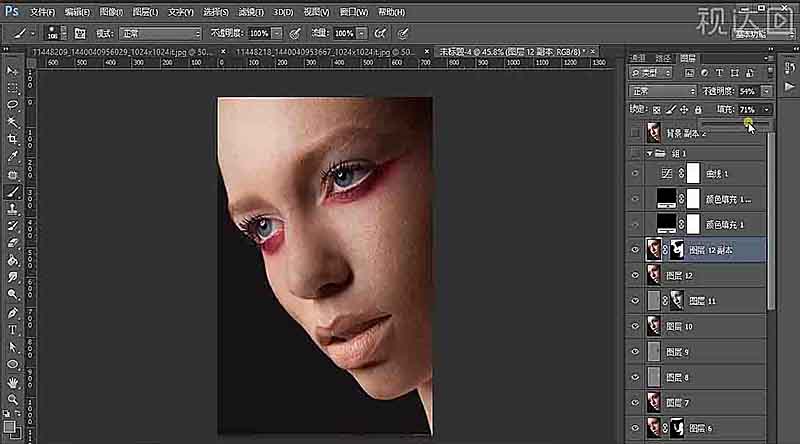Collapse the 组 1 group
800x444 pixels.
(649, 153)
